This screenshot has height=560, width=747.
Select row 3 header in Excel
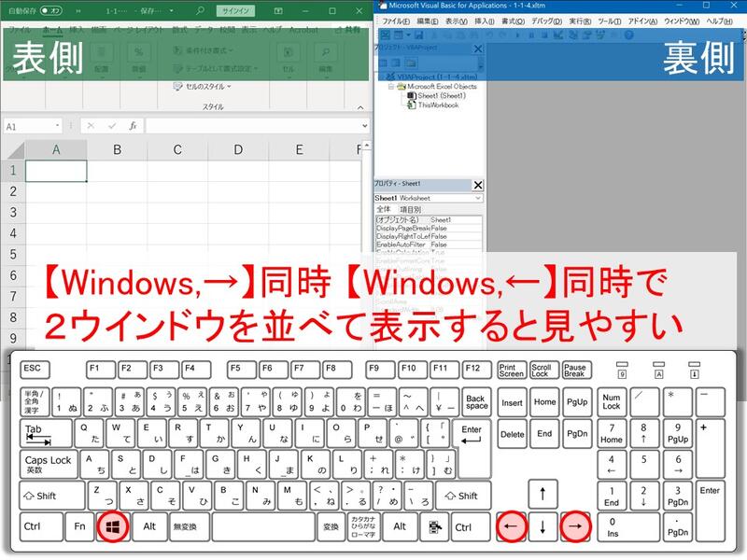13,213
